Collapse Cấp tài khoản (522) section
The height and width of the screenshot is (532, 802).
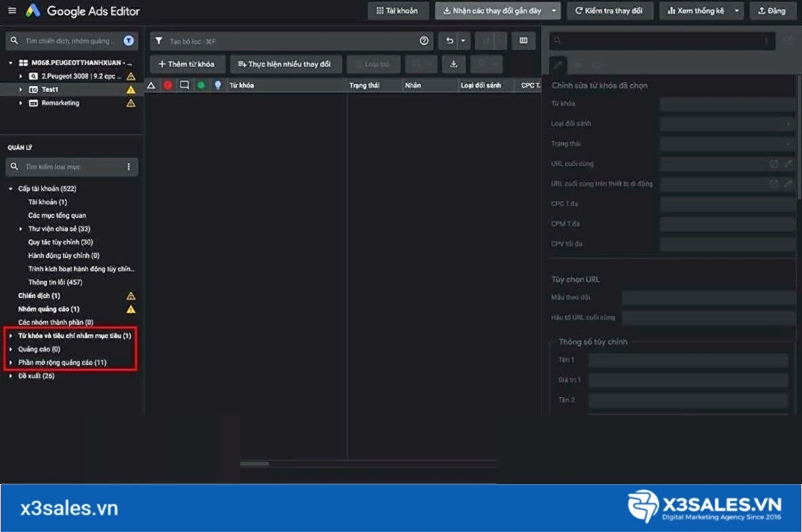click(11, 189)
